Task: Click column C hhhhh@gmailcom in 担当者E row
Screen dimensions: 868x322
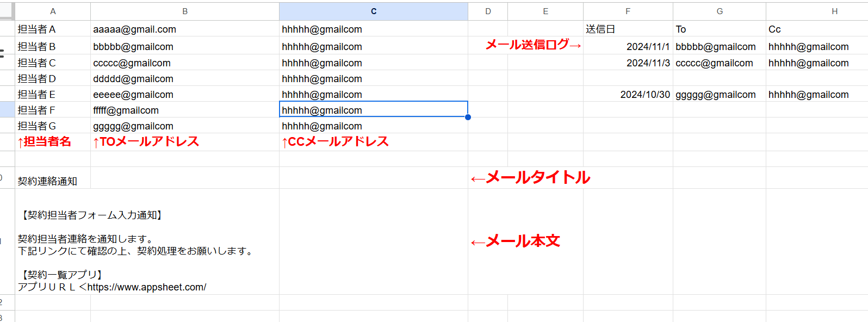Action: [x=374, y=94]
